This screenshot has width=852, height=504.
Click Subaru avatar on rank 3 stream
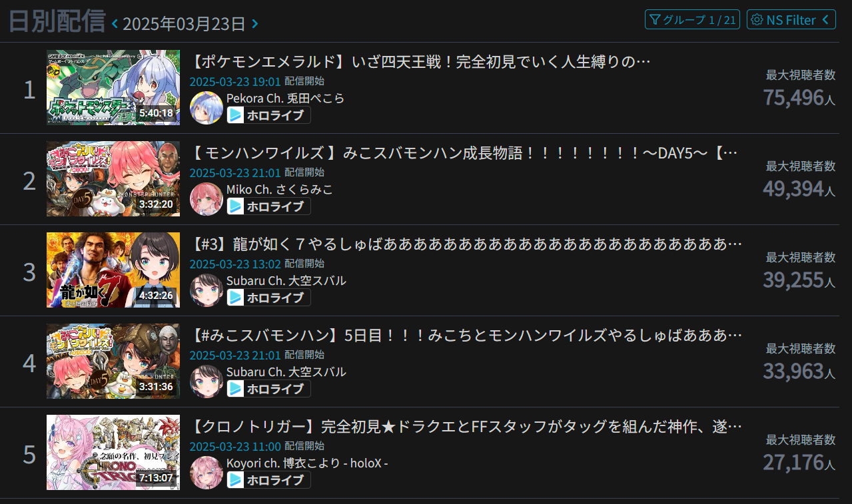click(207, 290)
